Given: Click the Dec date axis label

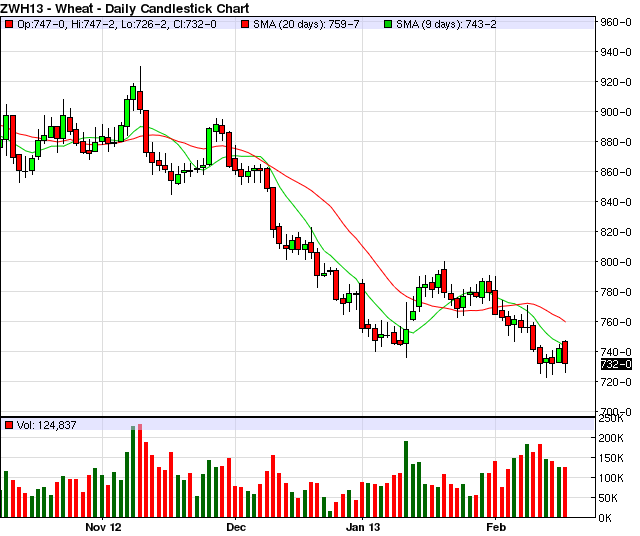Looking at the screenshot, I should tap(236, 527).
